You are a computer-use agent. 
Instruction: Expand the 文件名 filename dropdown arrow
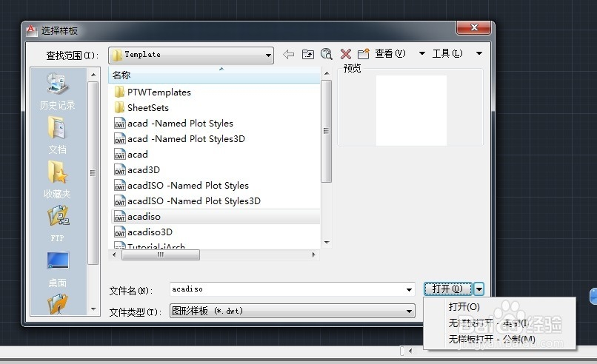click(409, 290)
